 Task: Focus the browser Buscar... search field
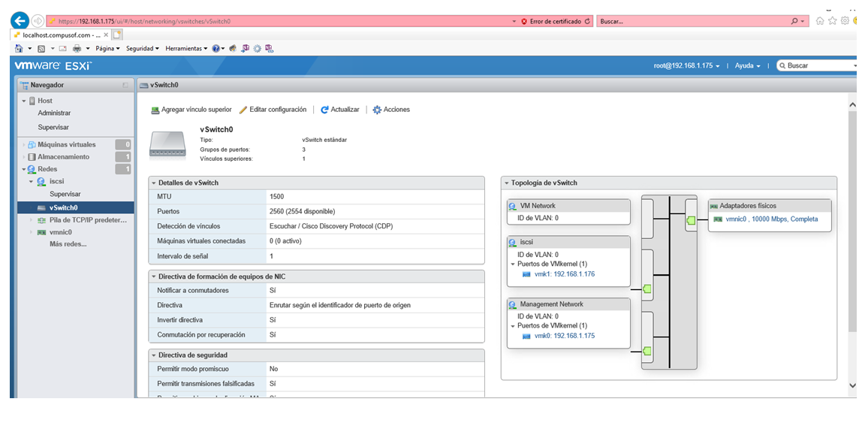tap(693, 22)
